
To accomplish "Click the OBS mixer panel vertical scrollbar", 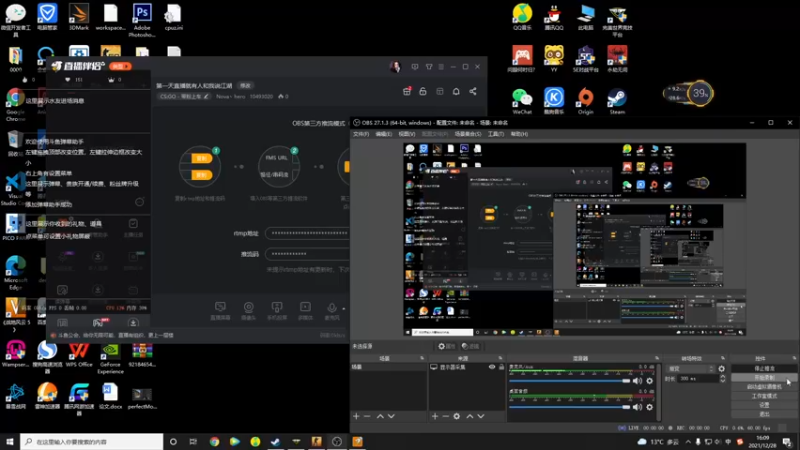I will pos(659,391).
